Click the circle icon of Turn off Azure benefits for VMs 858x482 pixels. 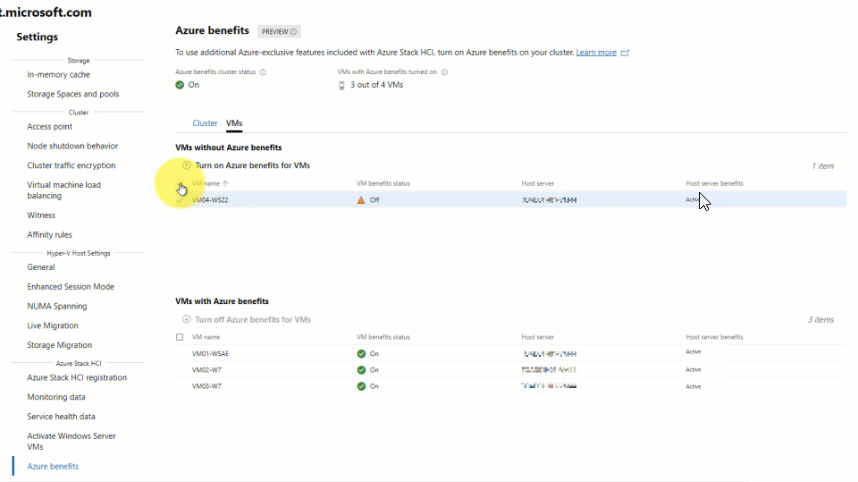tap(186, 320)
